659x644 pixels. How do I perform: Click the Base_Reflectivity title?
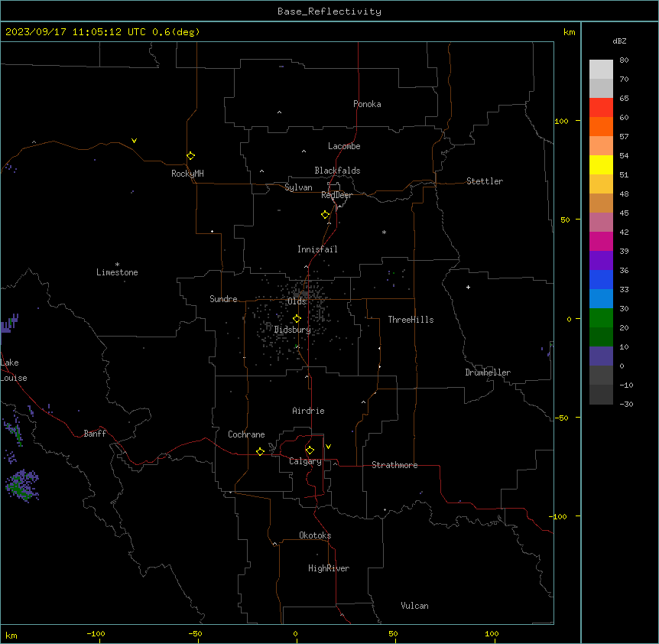coord(329,11)
